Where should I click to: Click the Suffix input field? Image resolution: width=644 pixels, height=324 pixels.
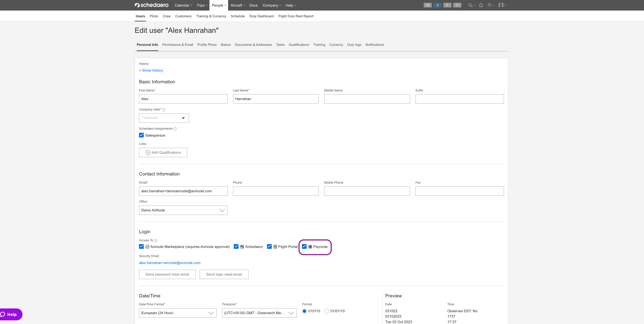pos(459,99)
